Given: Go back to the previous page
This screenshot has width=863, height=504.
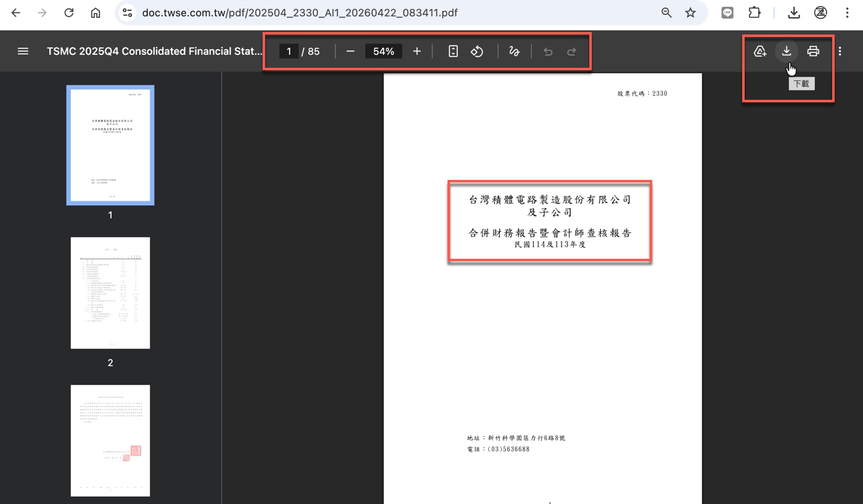Looking at the screenshot, I should pos(16,12).
